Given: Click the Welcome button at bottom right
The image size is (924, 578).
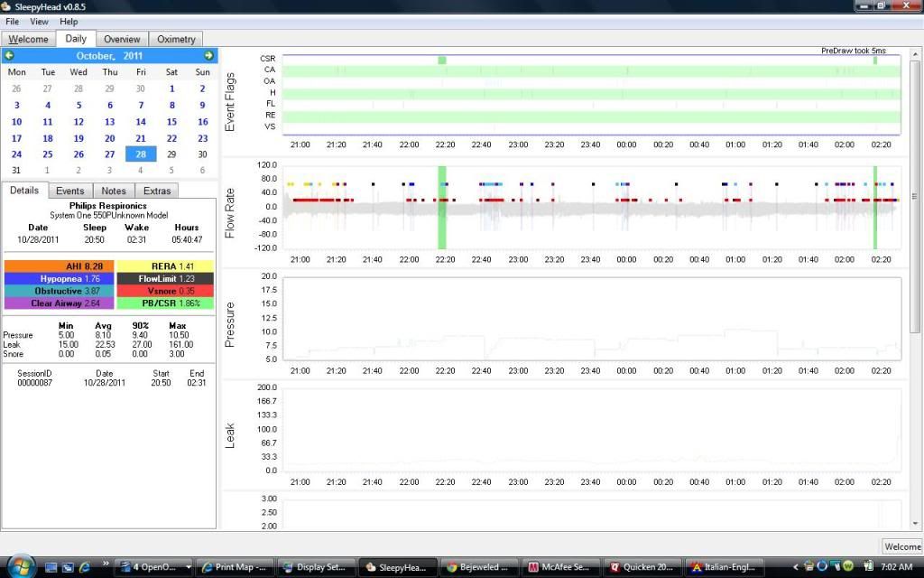Looking at the screenshot, I should pos(901,546).
